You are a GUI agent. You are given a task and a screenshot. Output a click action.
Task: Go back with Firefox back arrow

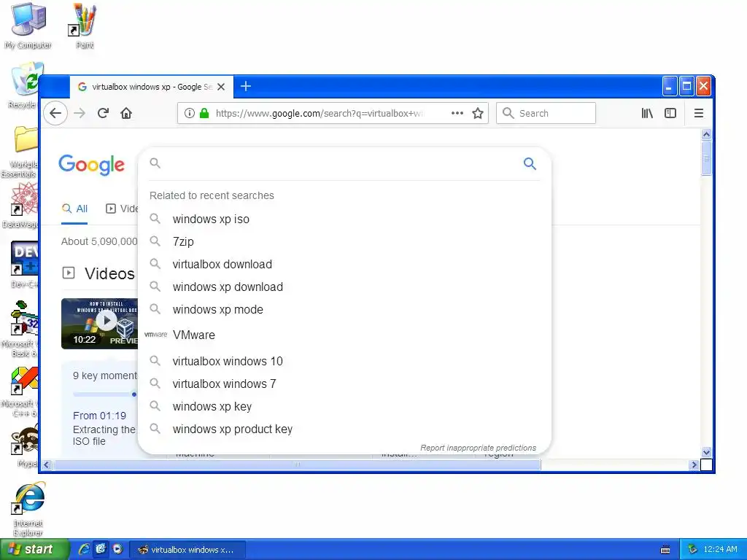[x=55, y=113]
